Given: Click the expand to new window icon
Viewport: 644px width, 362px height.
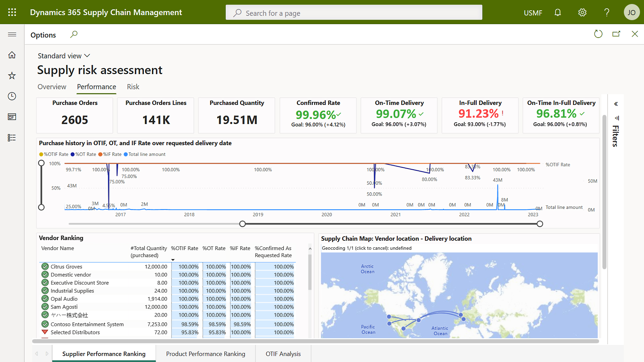Looking at the screenshot, I should click(x=616, y=34).
